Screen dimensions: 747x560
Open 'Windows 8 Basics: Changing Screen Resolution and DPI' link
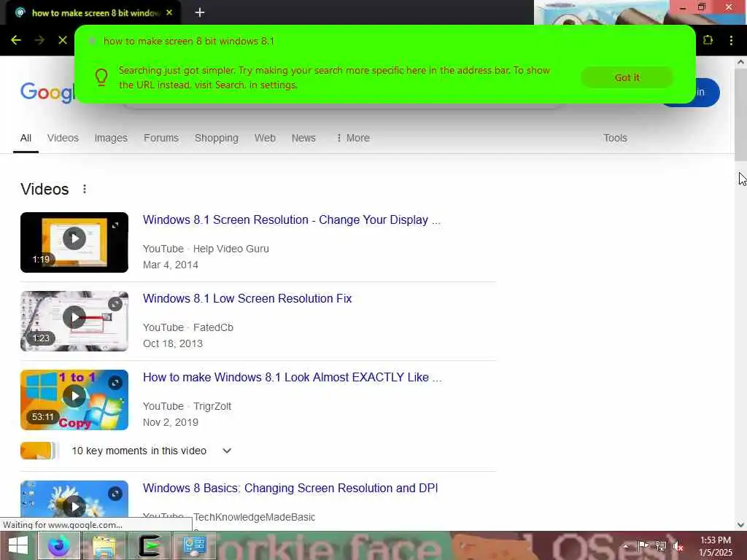[x=290, y=488]
